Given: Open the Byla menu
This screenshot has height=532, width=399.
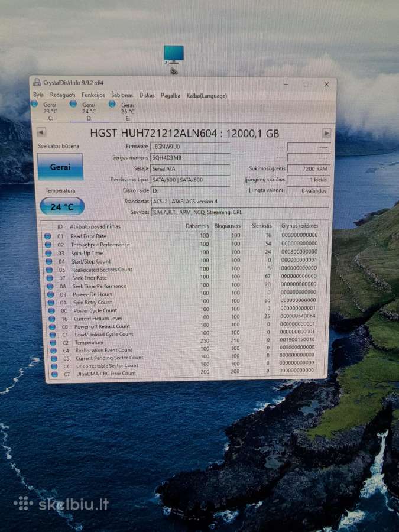Looking at the screenshot, I should click(38, 95).
